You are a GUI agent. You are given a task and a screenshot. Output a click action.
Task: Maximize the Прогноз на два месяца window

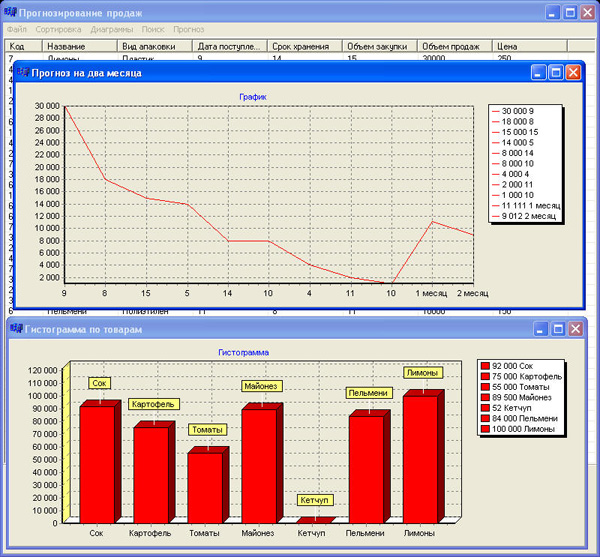[x=556, y=73]
